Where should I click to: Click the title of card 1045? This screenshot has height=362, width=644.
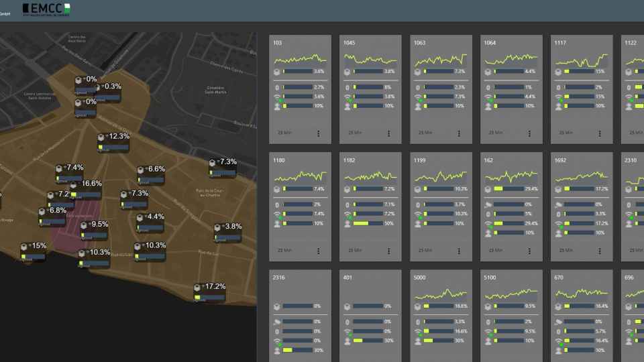pyautogui.click(x=350, y=42)
